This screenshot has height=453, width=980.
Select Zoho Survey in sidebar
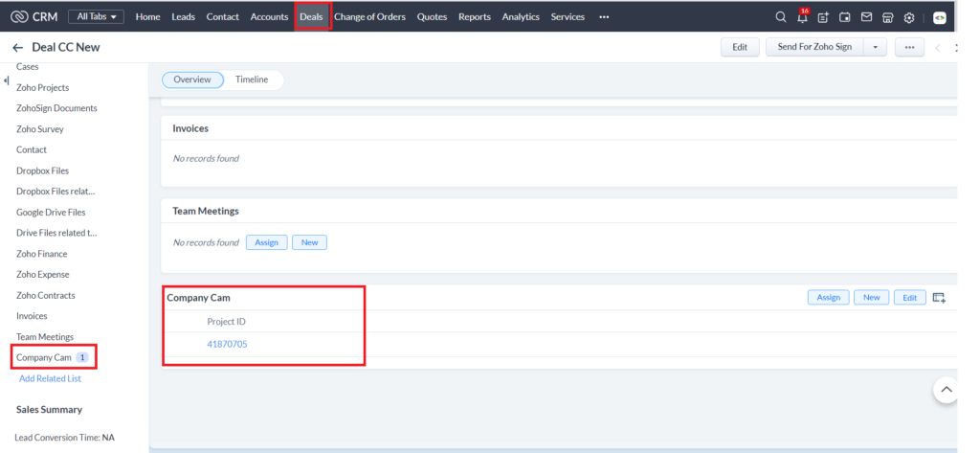point(40,129)
